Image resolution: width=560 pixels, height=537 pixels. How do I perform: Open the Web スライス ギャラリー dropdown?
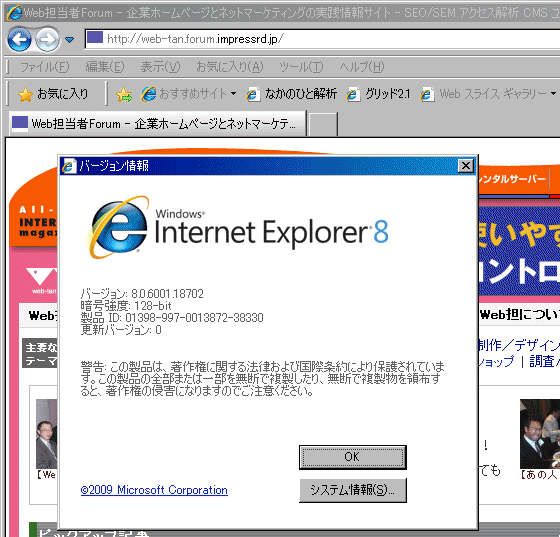pos(488,94)
